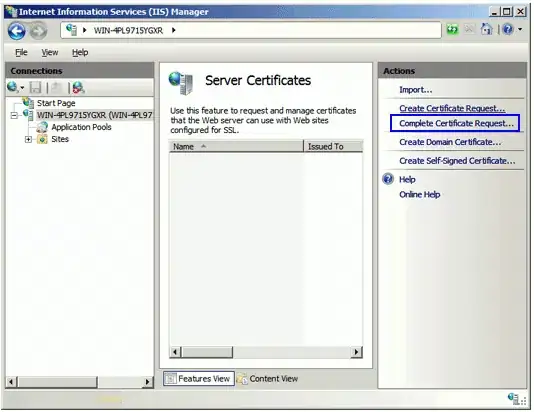Open the View menu
Screen dimensions: 534x412
50,52
